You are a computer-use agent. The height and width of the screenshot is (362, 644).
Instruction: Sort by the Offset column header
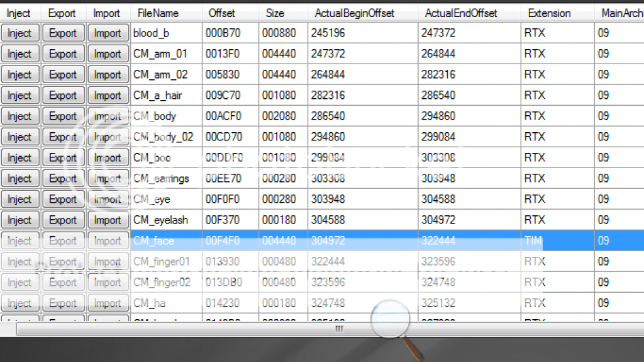click(x=230, y=13)
